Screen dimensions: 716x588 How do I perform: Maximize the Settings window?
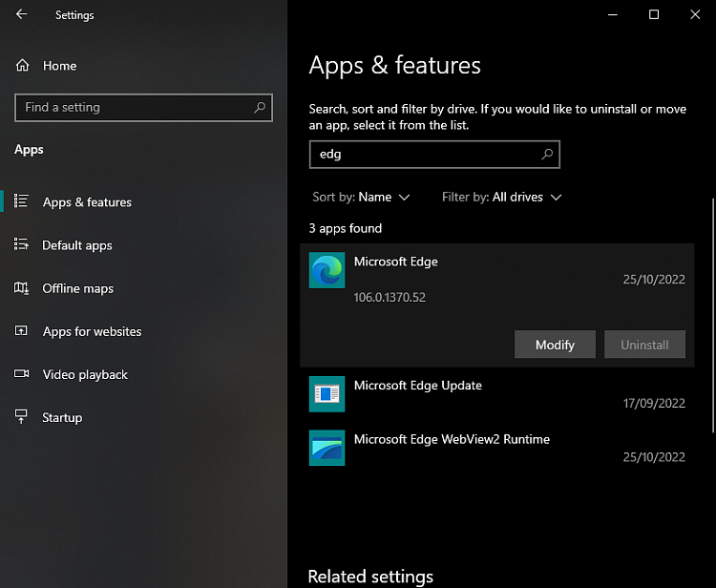tap(654, 14)
